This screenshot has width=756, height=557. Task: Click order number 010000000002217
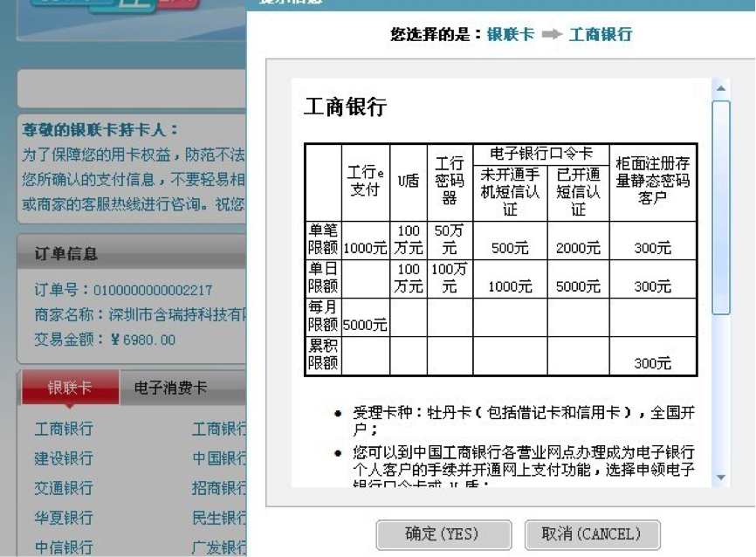[153, 291]
